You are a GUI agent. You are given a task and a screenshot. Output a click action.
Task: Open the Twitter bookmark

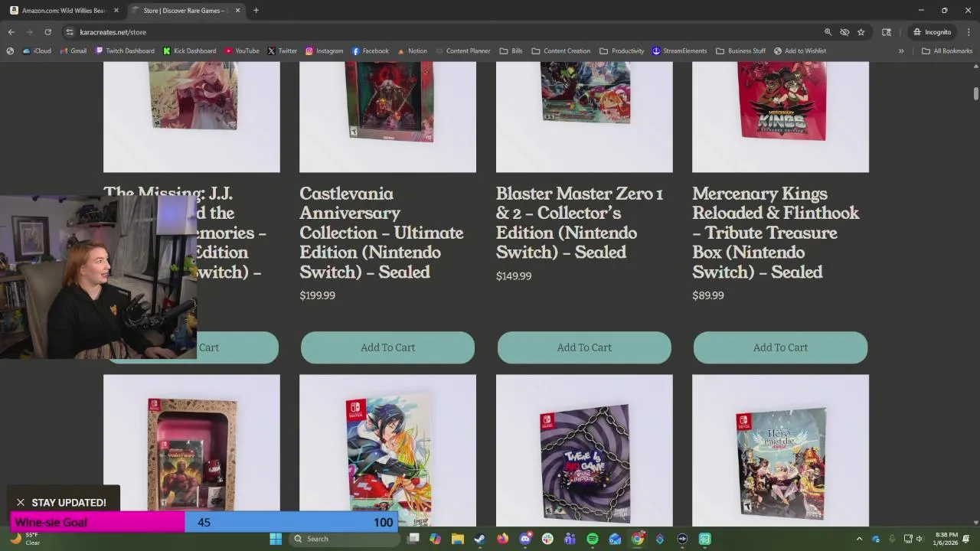(282, 51)
